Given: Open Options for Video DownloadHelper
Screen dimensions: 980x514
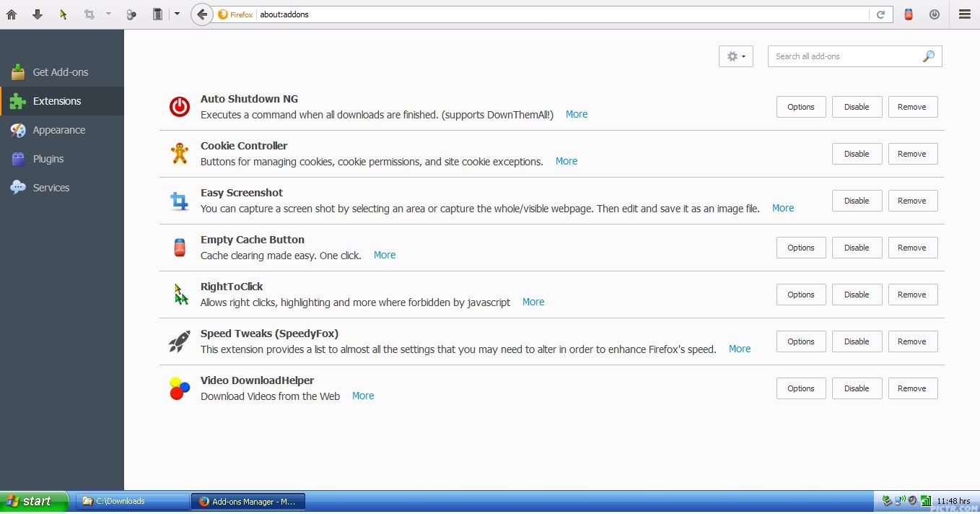Looking at the screenshot, I should click(x=801, y=388).
